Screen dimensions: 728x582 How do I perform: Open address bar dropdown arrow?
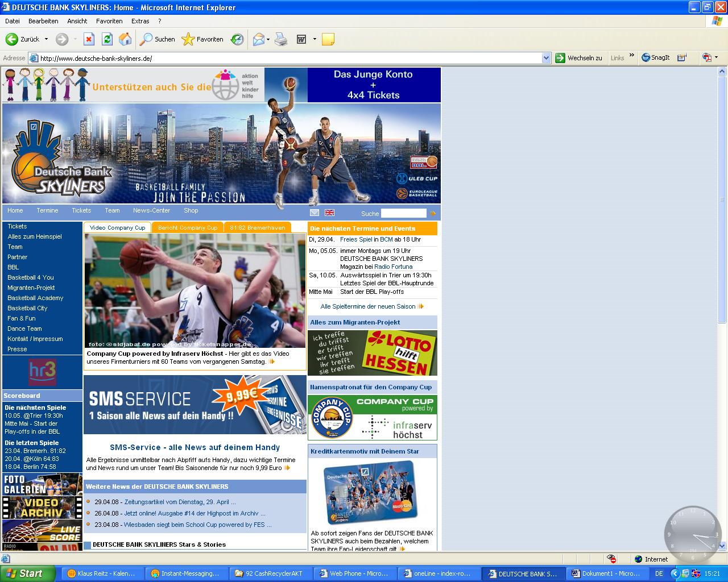point(546,58)
